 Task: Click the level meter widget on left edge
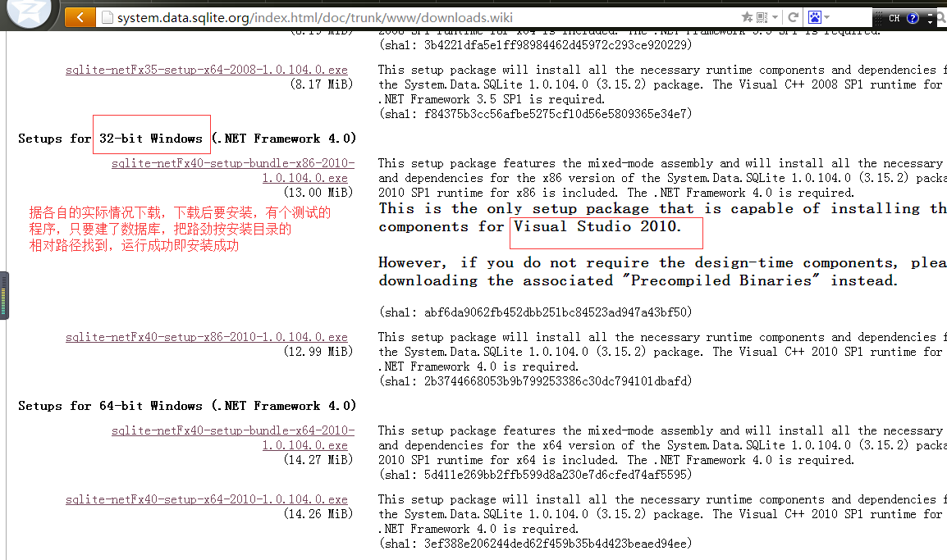click(4, 295)
